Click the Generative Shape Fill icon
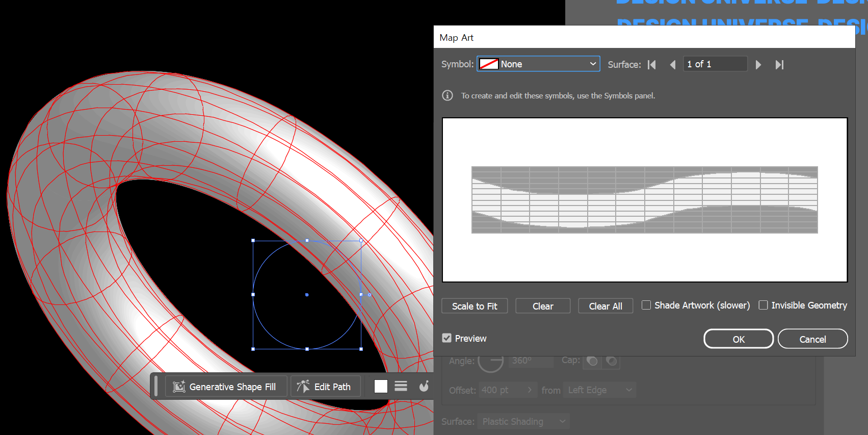Viewport: 868px width, 435px height. (x=179, y=387)
